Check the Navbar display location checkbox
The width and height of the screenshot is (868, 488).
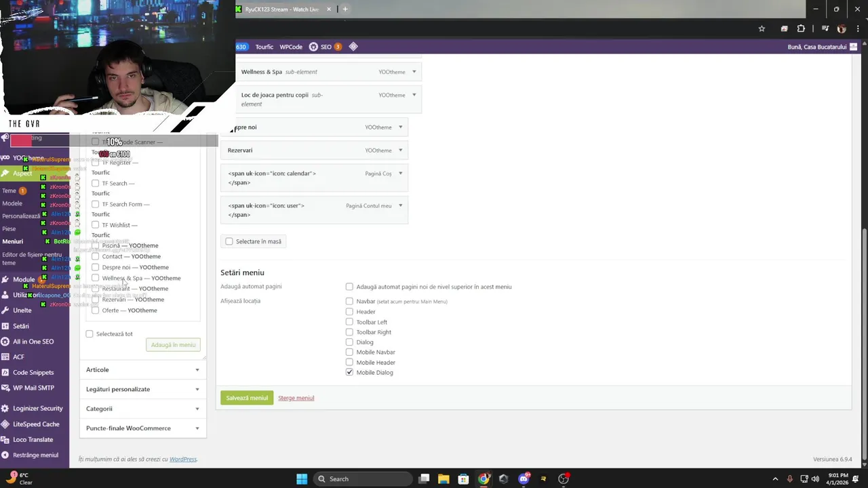click(349, 301)
